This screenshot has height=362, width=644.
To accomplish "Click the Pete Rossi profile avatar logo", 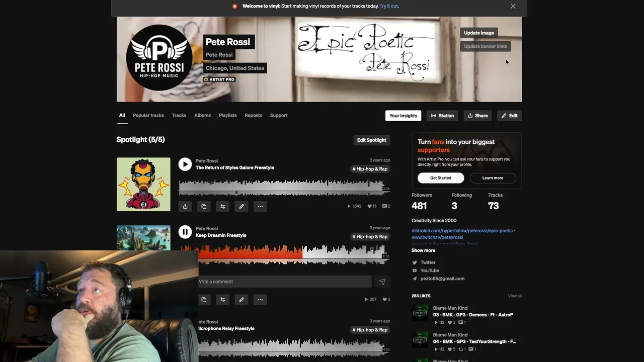I will [159, 57].
